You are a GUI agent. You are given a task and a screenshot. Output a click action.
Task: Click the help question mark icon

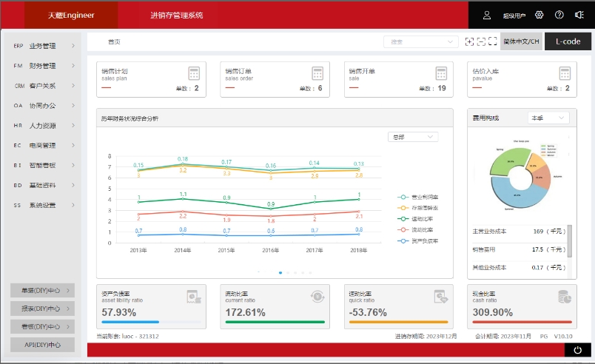click(x=559, y=15)
